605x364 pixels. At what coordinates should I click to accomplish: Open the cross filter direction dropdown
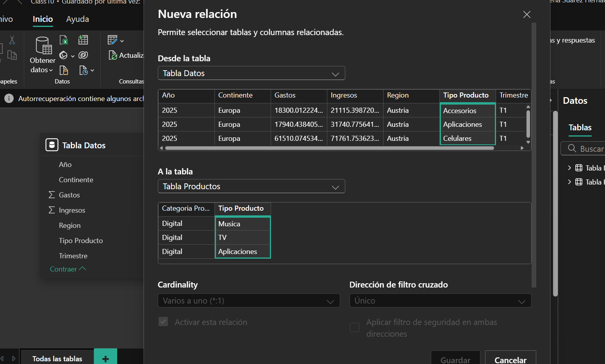(x=440, y=301)
